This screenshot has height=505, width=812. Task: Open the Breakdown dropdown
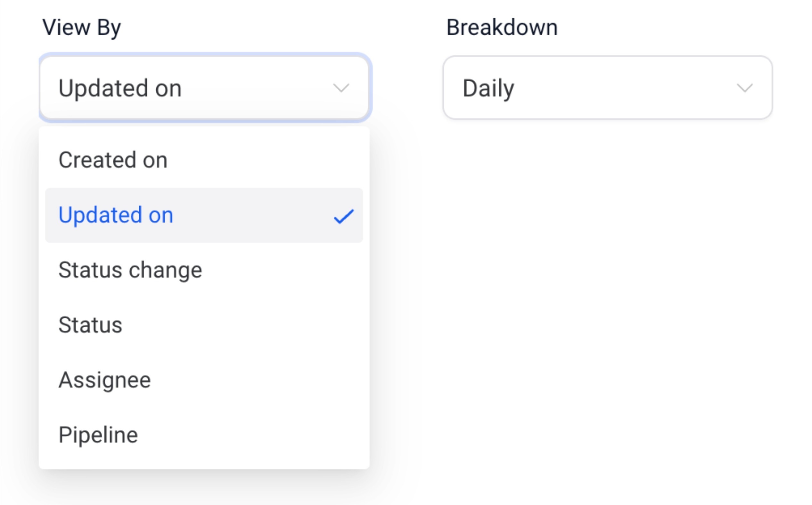click(607, 87)
